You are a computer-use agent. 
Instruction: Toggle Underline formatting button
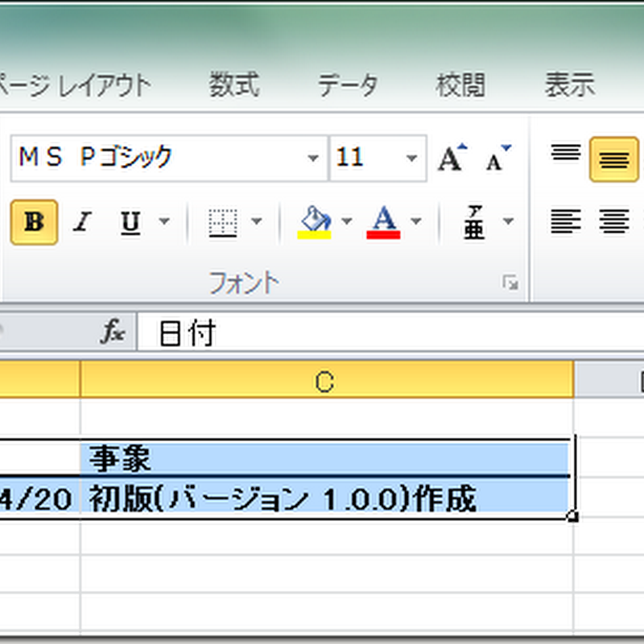tap(130, 222)
